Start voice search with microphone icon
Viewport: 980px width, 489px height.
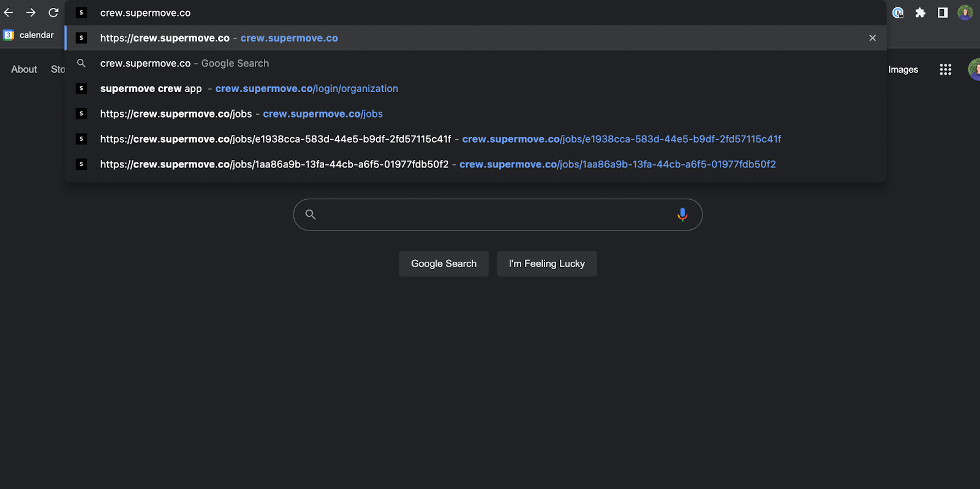(x=682, y=214)
